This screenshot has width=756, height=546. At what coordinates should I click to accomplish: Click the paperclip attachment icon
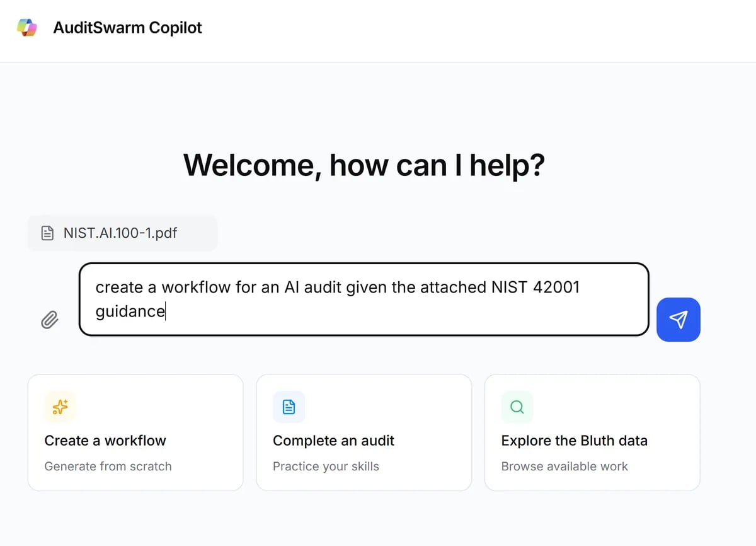tap(49, 320)
